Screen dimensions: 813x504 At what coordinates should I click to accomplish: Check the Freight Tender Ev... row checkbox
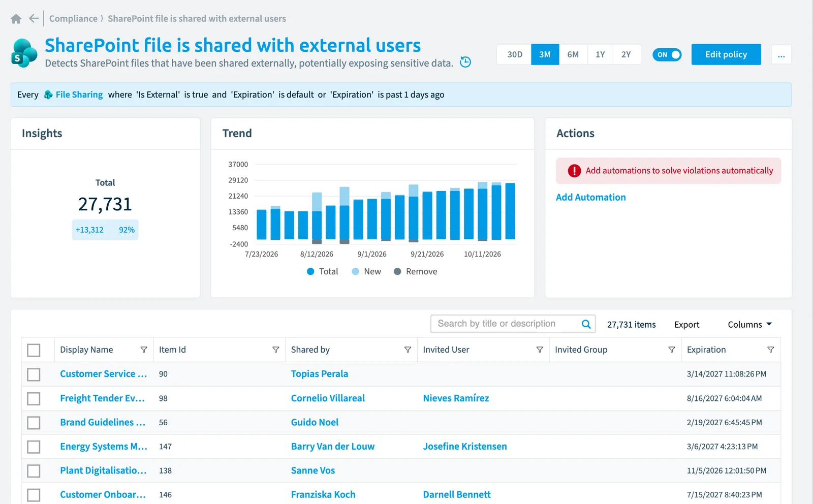tap(34, 399)
